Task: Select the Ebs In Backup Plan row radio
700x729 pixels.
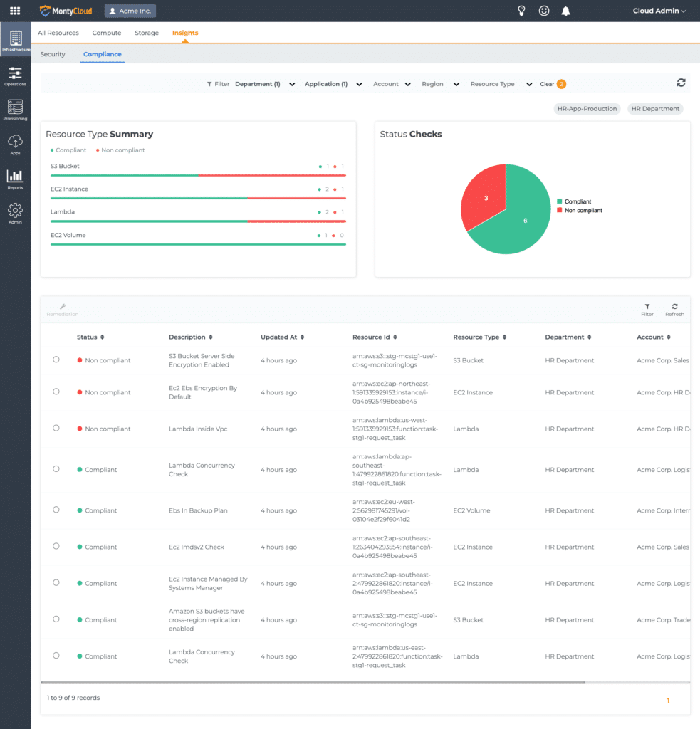Action: (x=56, y=510)
